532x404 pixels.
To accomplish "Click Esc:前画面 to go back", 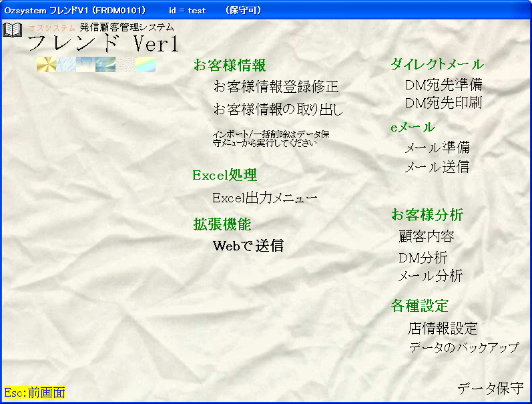I will [x=35, y=393].
